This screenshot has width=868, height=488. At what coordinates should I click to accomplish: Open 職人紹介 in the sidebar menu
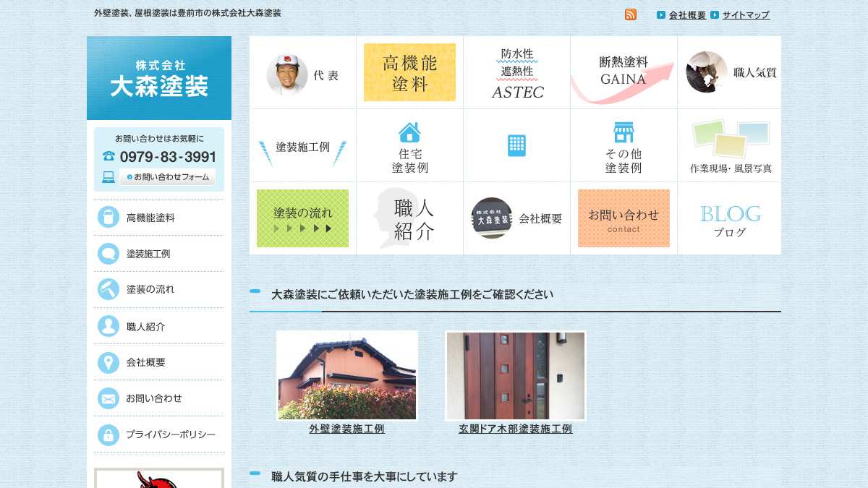146,327
